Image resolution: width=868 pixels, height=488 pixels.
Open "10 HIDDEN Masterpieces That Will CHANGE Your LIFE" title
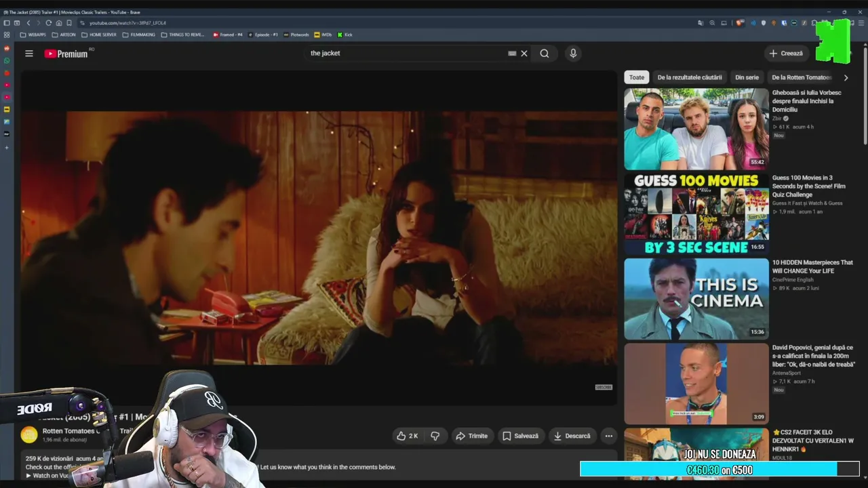(x=812, y=266)
